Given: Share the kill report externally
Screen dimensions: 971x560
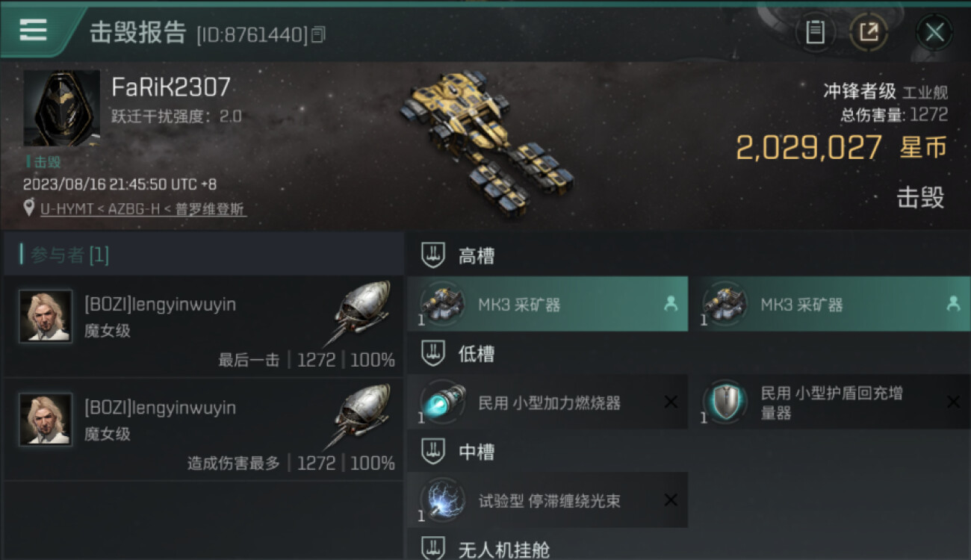Looking at the screenshot, I should (x=868, y=32).
